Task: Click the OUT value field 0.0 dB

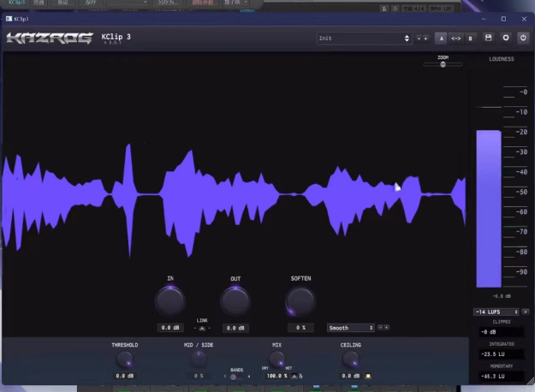Action: coord(235,328)
